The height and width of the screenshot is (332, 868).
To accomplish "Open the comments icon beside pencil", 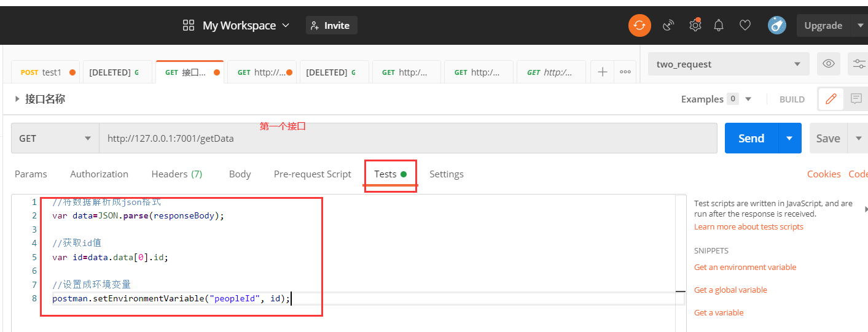I will click(x=856, y=99).
